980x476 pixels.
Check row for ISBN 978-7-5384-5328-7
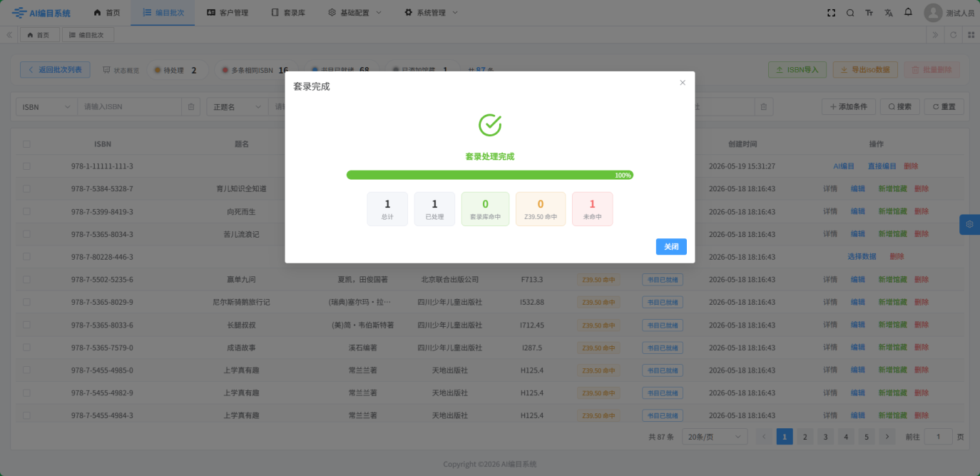[x=26, y=189]
